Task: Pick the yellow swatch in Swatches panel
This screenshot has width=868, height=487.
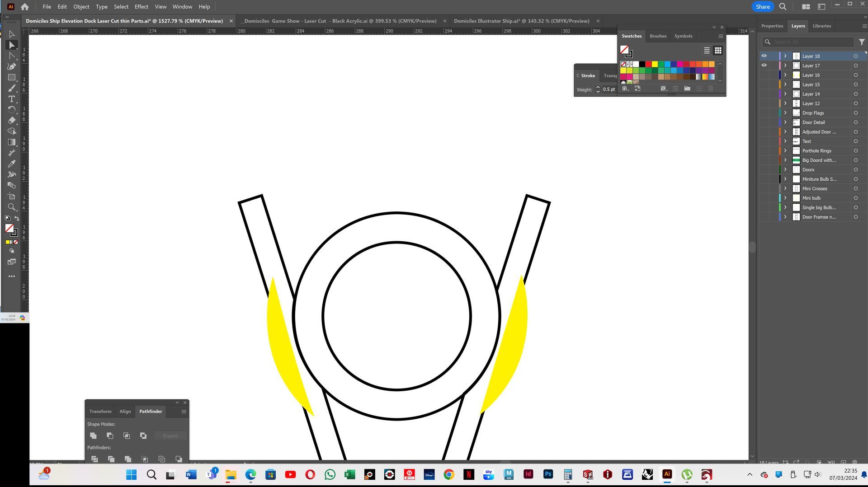Action: pos(655,64)
